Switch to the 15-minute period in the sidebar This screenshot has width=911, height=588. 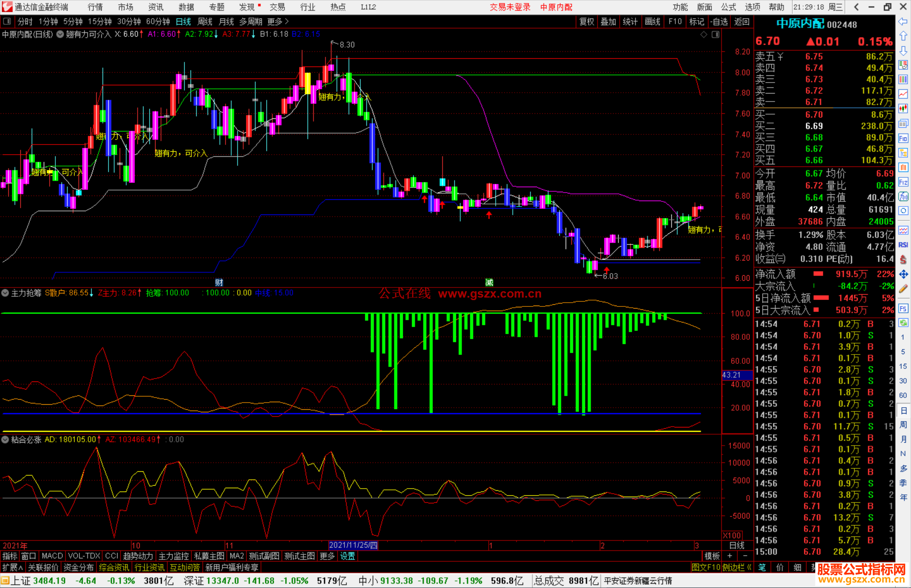[x=903, y=366]
